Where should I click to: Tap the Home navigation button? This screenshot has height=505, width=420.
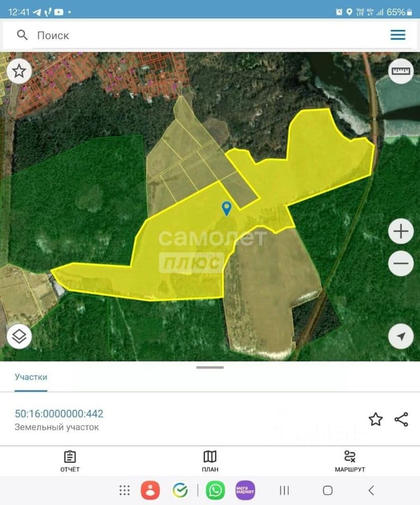coord(328,490)
